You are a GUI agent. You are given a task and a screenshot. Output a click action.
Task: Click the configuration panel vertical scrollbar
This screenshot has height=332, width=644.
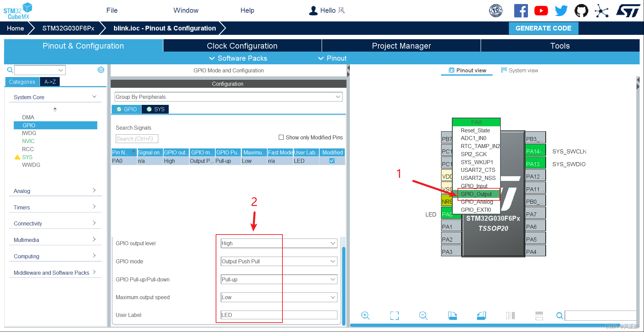tap(343, 285)
